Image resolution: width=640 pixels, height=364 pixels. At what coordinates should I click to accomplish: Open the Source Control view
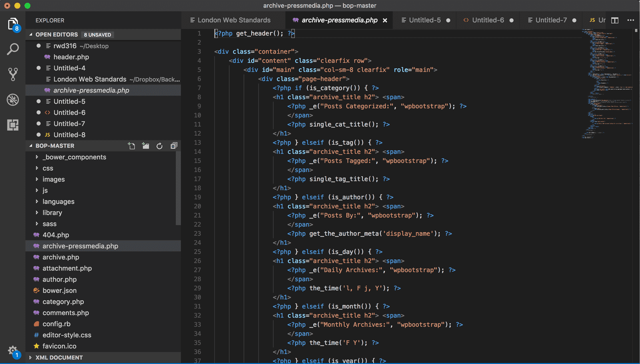click(13, 74)
